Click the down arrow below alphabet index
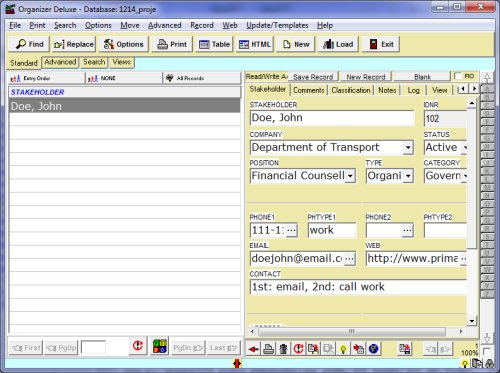Viewport: 500px width, 373px height. pos(487,338)
